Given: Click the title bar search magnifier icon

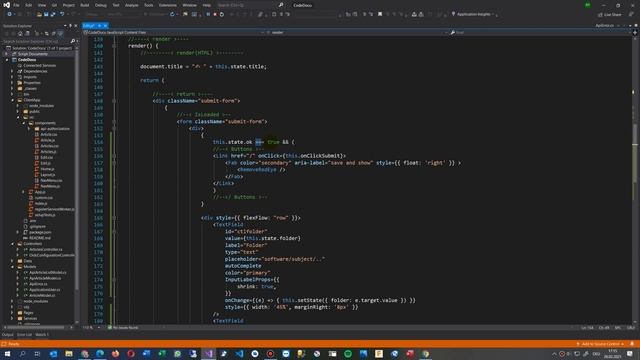Looking at the screenshot, I should tap(281, 5).
